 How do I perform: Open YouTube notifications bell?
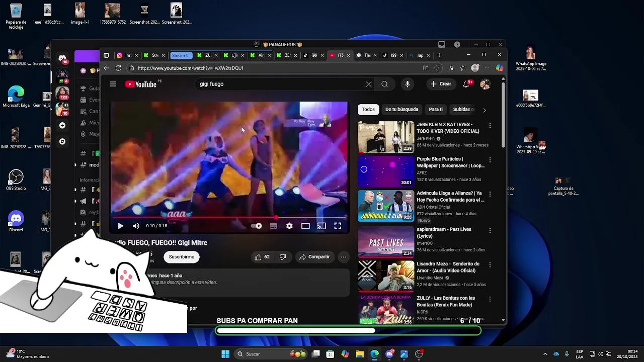coord(466,84)
